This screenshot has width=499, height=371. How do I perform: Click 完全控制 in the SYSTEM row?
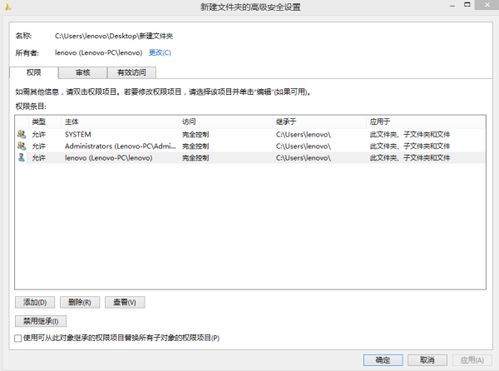(196, 134)
